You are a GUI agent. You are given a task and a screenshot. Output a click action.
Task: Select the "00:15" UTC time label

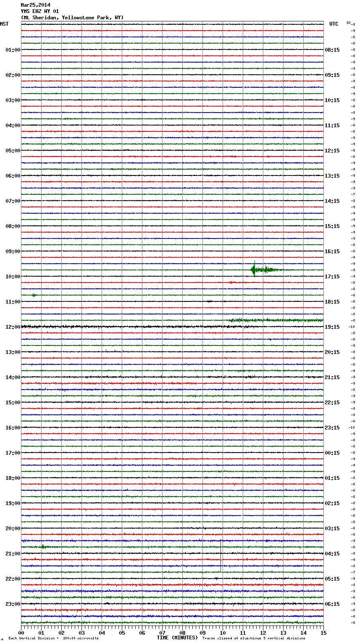pos(332,453)
